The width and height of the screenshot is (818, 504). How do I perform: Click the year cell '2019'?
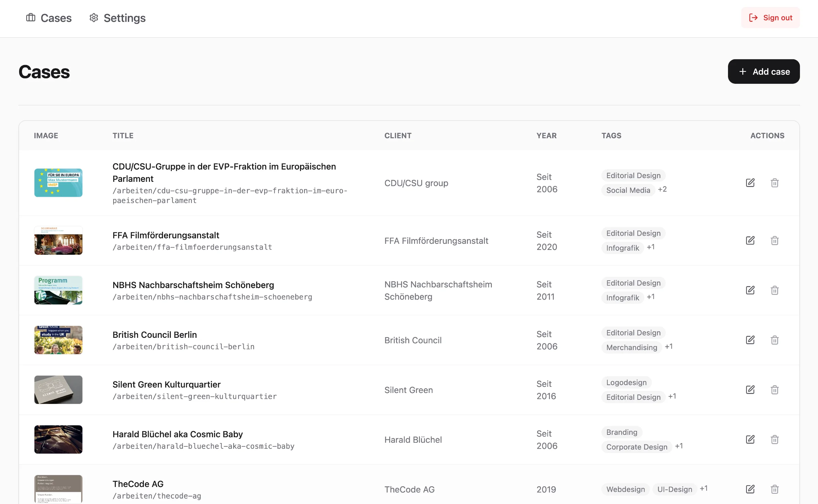click(x=546, y=489)
